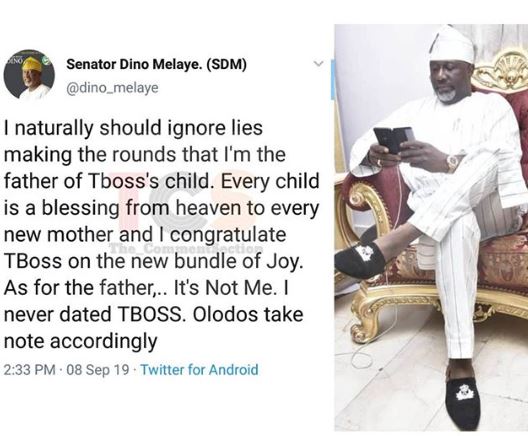Image resolution: width=528 pixels, height=436 pixels.
Task: Click the raised black slipper with crest
Action: pos(360,259)
